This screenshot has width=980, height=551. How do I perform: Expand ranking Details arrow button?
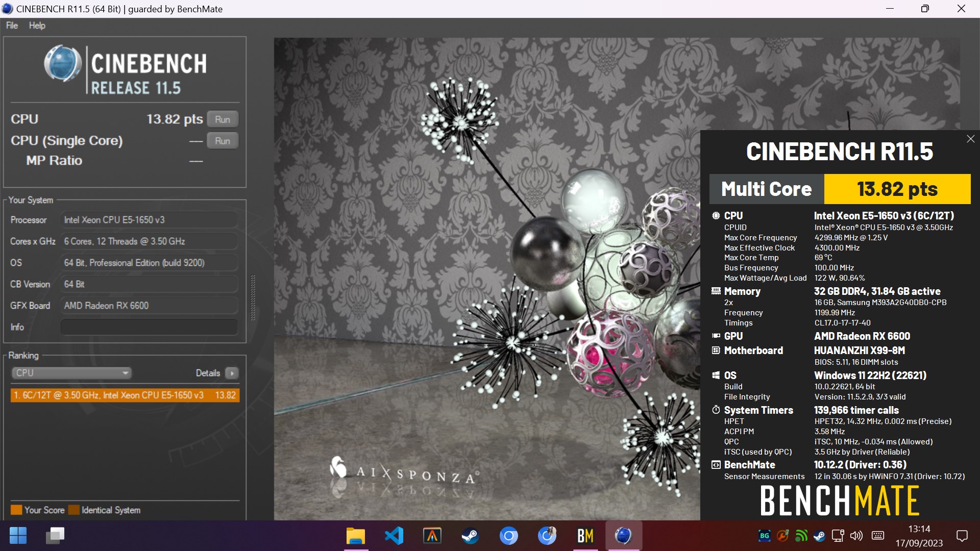pyautogui.click(x=232, y=373)
